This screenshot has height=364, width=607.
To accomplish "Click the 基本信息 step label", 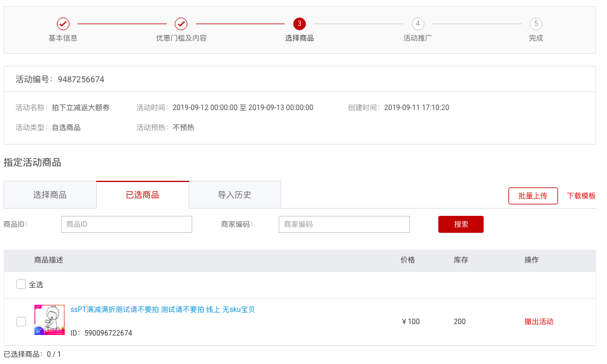I will pos(63,38).
